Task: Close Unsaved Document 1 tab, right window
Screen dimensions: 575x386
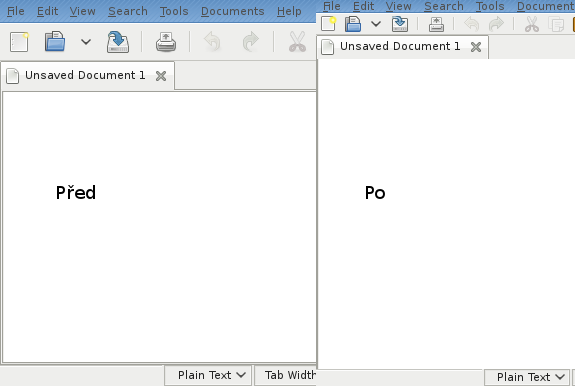Action: (476, 47)
